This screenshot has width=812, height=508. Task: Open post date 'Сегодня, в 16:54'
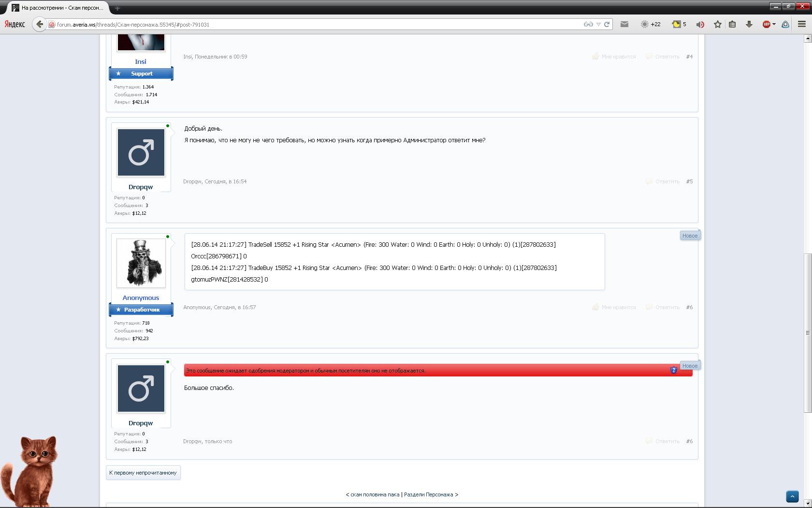[x=225, y=181]
